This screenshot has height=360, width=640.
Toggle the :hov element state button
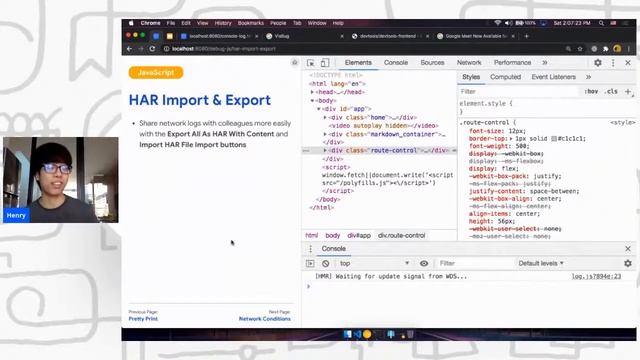click(x=591, y=91)
